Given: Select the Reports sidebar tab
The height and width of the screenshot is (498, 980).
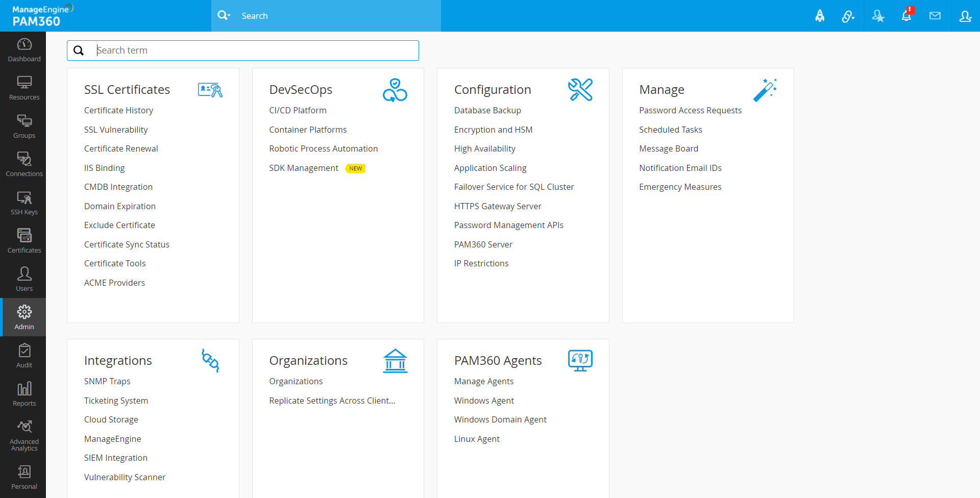Looking at the screenshot, I should click(x=24, y=394).
